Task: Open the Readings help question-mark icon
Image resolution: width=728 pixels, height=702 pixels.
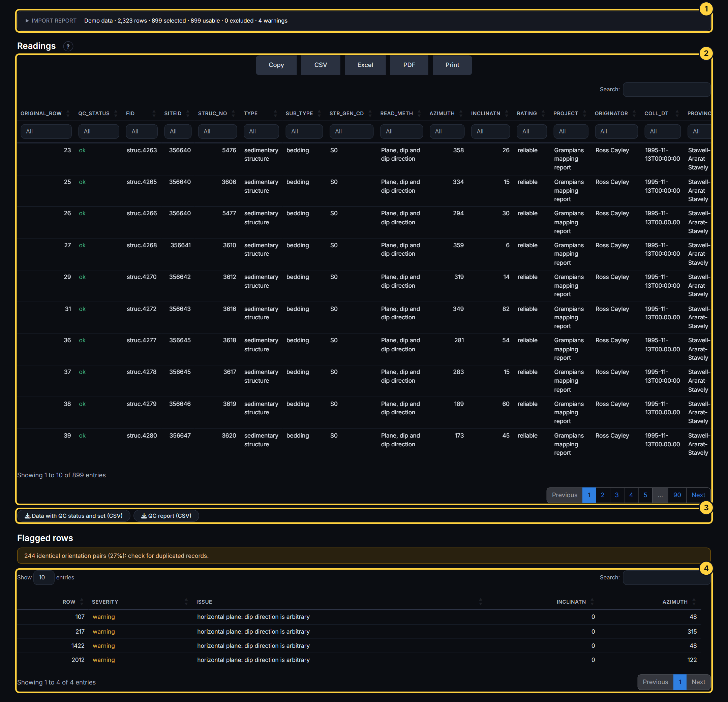Action: [68, 46]
